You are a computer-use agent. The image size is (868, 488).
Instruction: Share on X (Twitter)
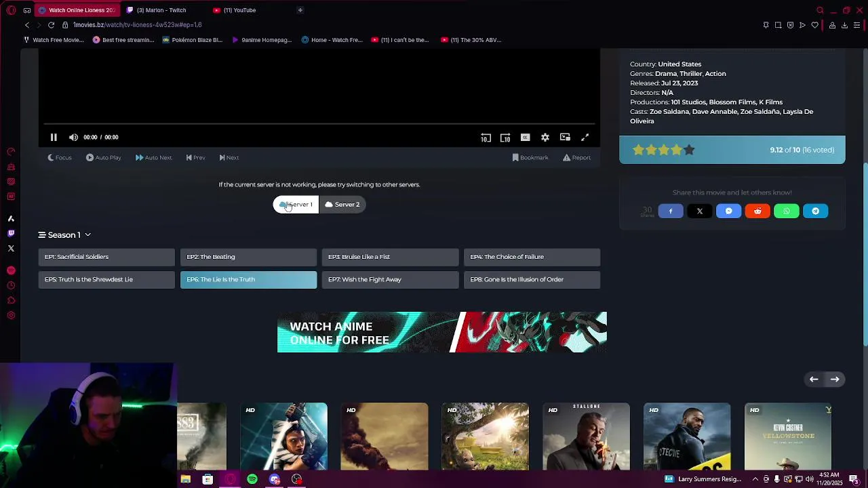(x=700, y=211)
